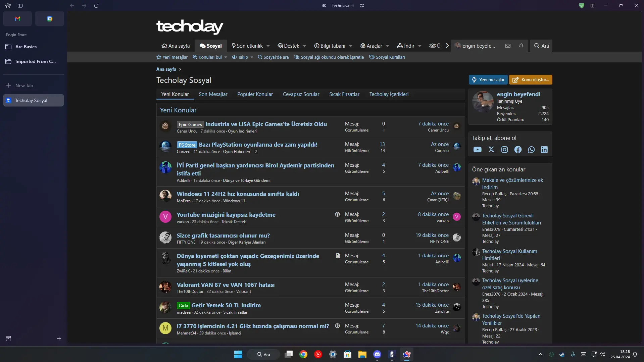Image resolution: width=644 pixels, height=362 pixels.
Task: Go to Ana sayfa in navbar
Action: pyautogui.click(x=176, y=46)
